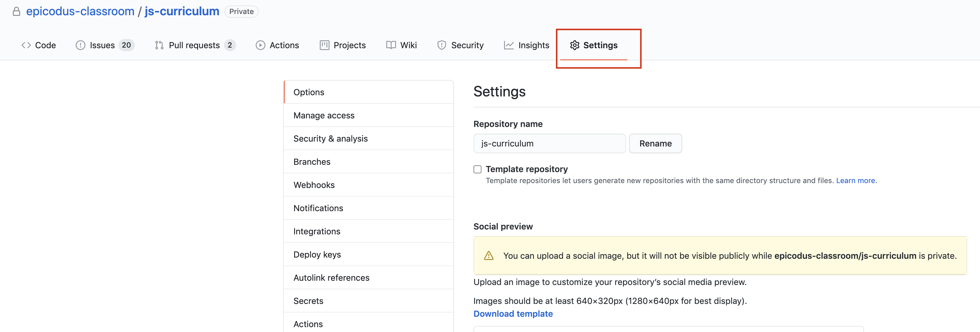Open the Projects tab label

349,45
